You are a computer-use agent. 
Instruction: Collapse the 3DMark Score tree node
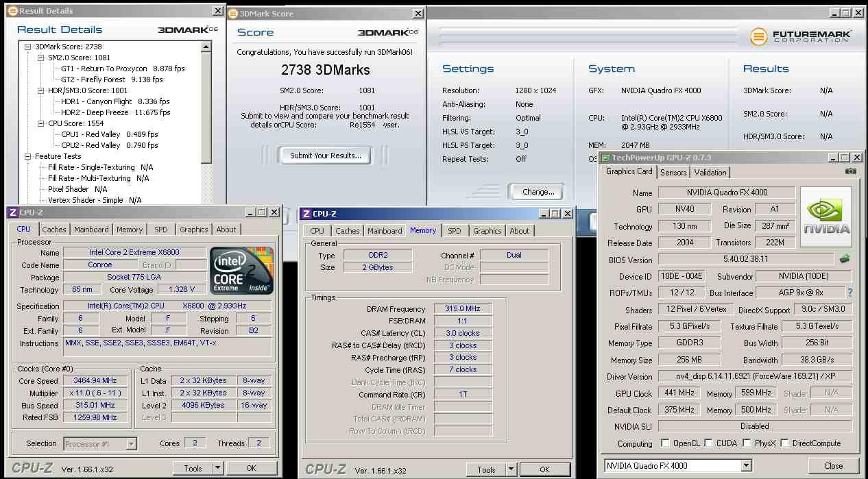pyautogui.click(x=28, y=47)
